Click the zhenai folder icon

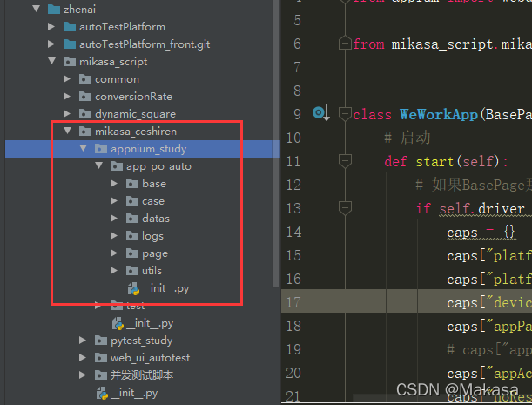(x=54, y=10)
